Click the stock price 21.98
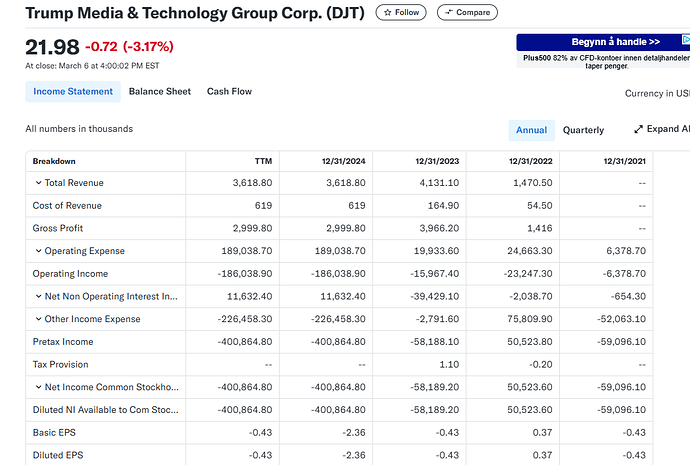 coord(52,47)
